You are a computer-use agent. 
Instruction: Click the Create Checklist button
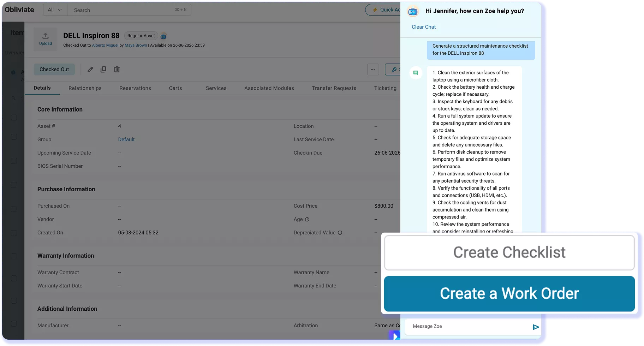(509, 253)
